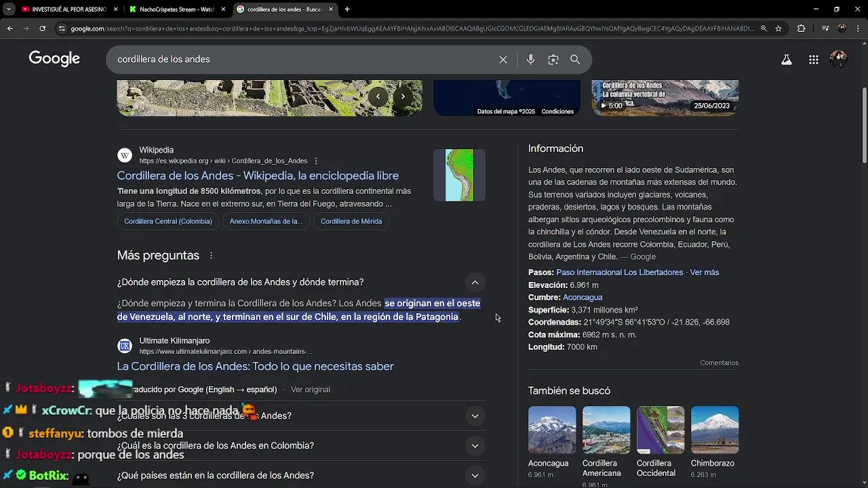Click the Wikipedia favicon of the result
868x488 pixels.
click(125, 156)
